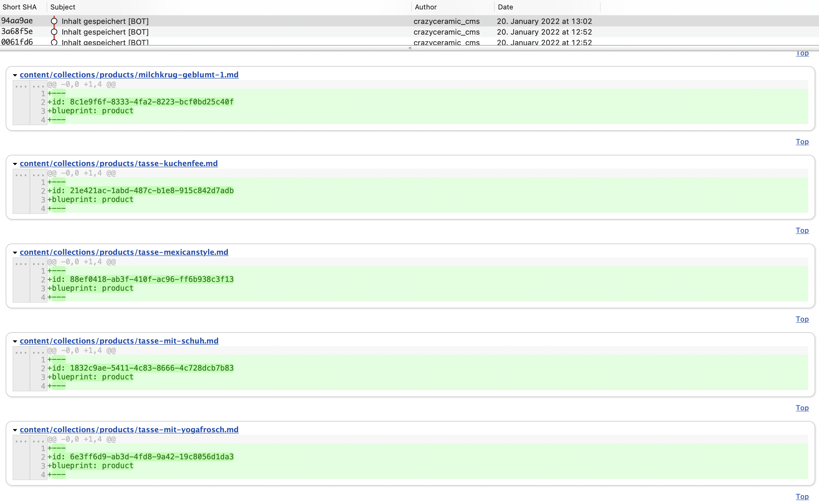Collapse tasse-mexicanstyle.md diff triangle
This screenshot has width=819, height=504.
pos(15,252)
